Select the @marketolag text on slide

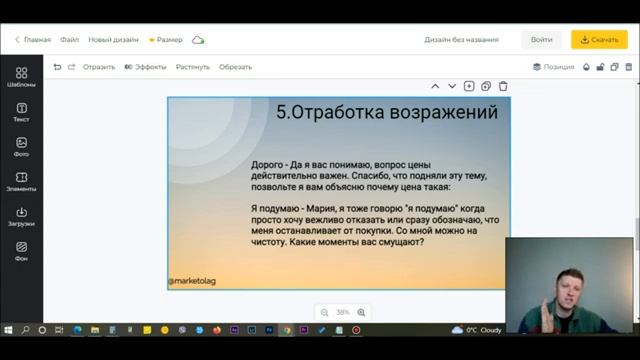[x=192, y=281]
